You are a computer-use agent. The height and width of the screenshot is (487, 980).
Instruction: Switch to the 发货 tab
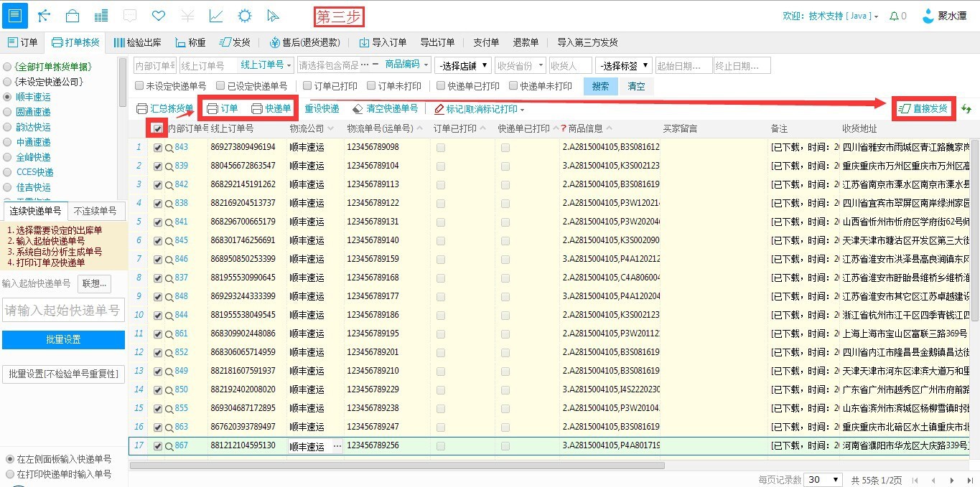pyautogui.click(x=235, y=42)
